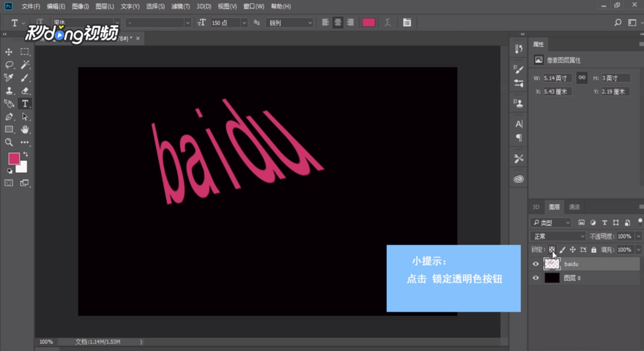This screenshot has height=351, width=644.
Task: Reset default foreground and background colors
Action: (x=10, y=171)
